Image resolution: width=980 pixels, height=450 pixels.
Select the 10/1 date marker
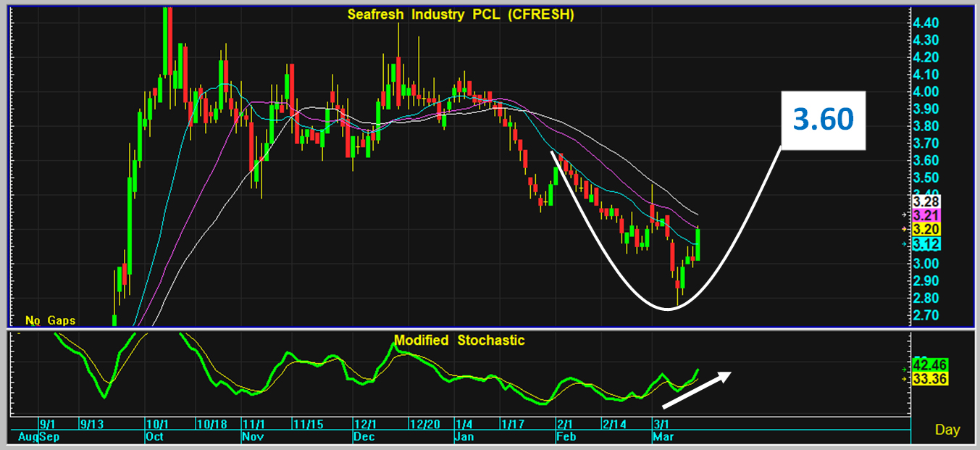(x=157, y=424)
